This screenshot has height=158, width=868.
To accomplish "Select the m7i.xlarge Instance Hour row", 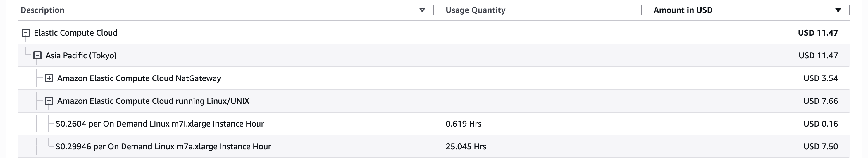I will point(160,124).
